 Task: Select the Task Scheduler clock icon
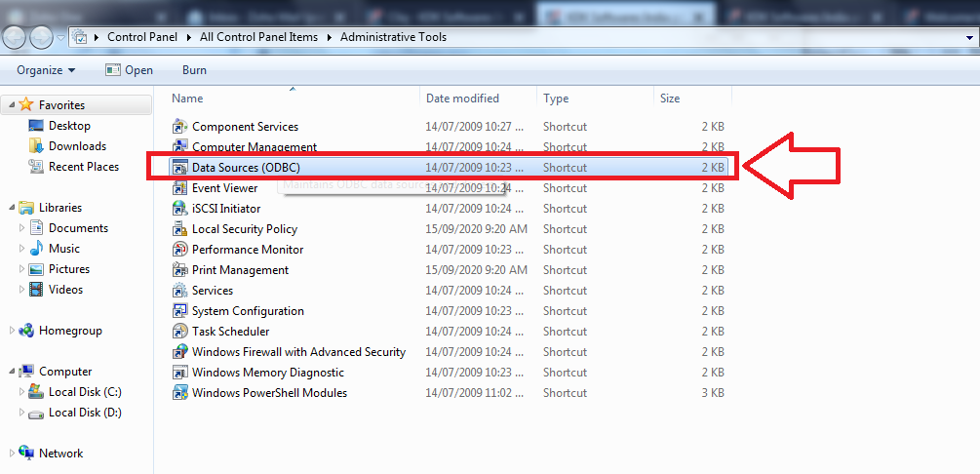click(x=180, y=332)
